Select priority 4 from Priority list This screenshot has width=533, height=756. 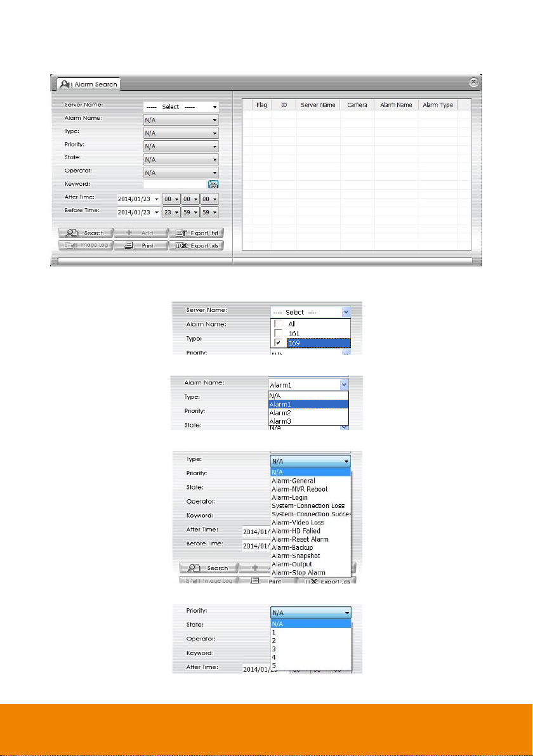pyautogui.click(x=311, y=657)
